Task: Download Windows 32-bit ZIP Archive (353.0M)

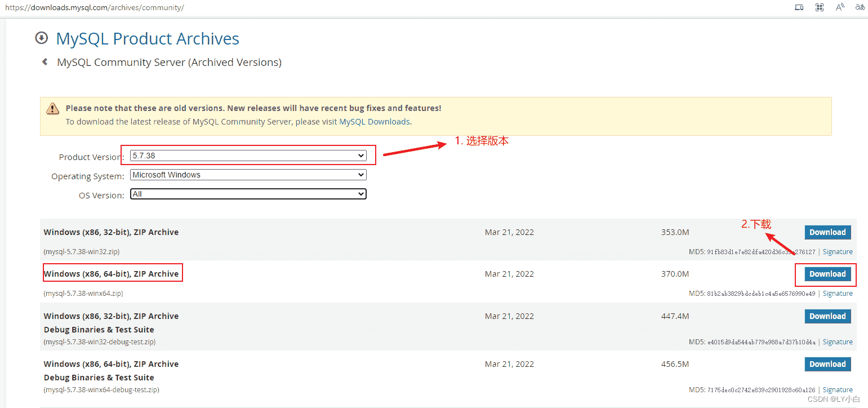Action: tap(827, 232)
